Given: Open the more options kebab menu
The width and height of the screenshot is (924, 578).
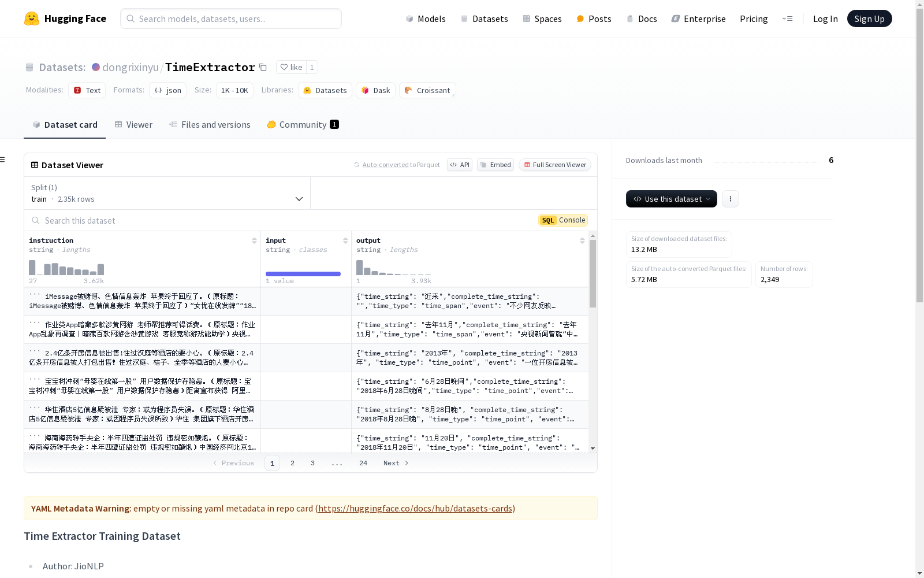Looking at the screenshot, I should click(731, 199).
